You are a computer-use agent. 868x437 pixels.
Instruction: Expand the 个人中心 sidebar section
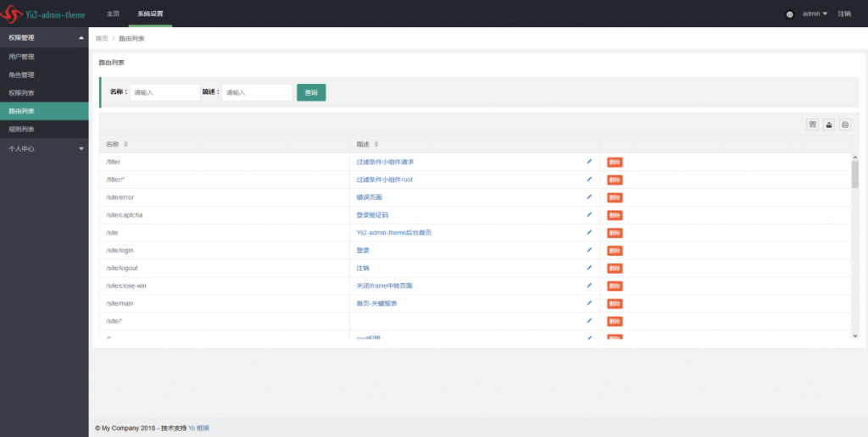coord(44,148)
